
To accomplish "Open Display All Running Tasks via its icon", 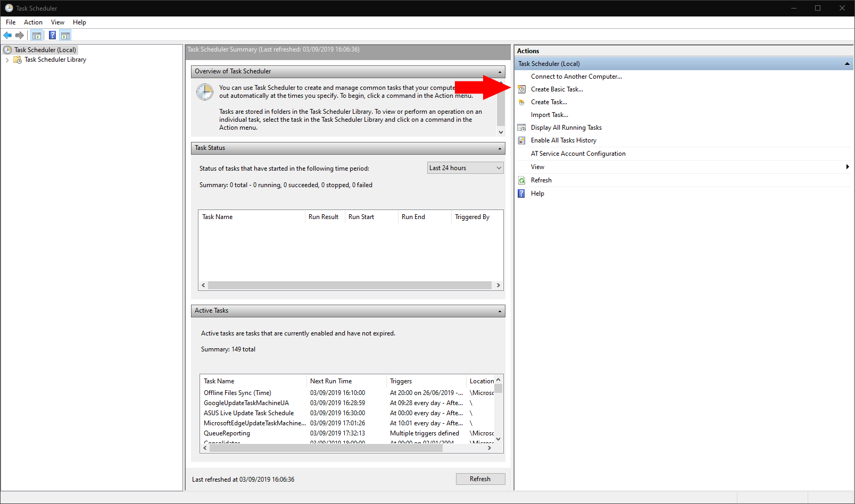I will click(x=521, y=127).
